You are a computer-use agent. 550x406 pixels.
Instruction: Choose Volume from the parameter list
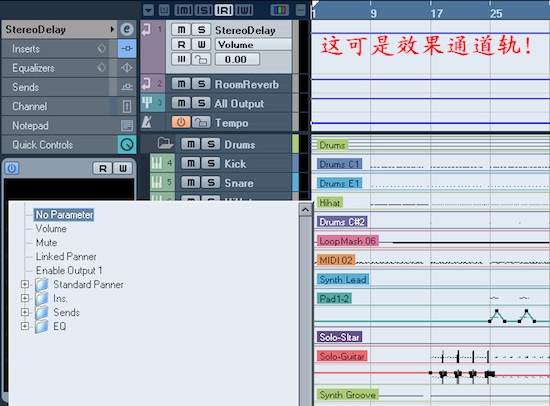coord(51,228)
